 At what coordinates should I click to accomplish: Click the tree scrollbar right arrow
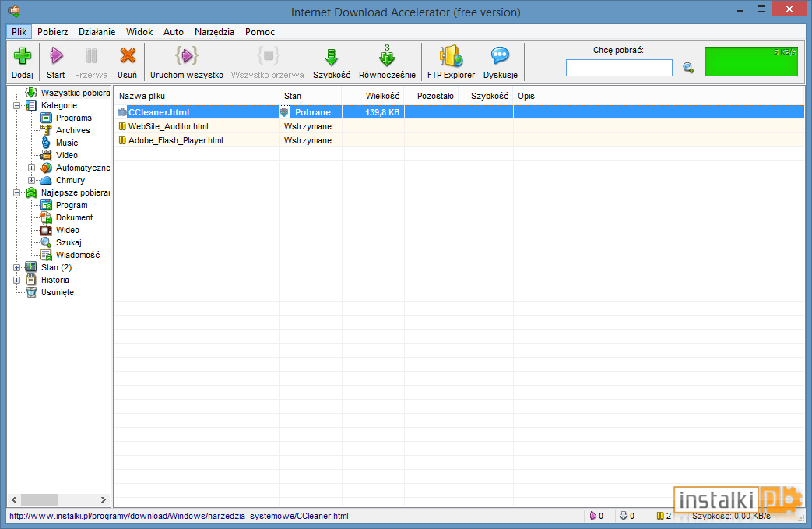(103, 499)
